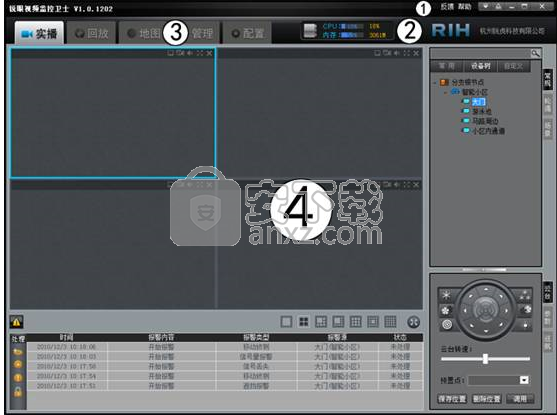Click PTZ pan right arrow on control dial
This screenshot has height=415, width=557.
click(x=507, y=311)
